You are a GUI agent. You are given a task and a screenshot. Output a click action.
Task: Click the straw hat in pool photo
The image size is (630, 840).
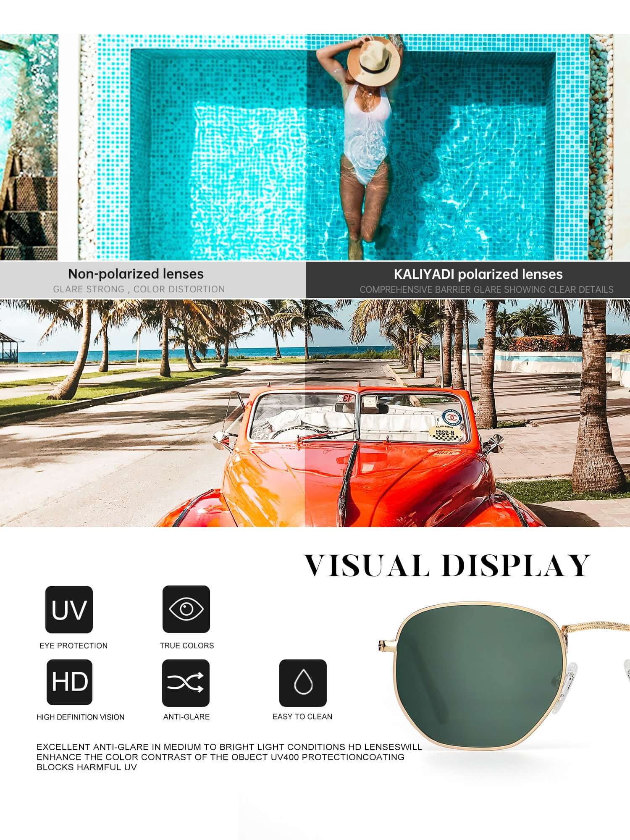pyautogui.click(x=374, y=60)
